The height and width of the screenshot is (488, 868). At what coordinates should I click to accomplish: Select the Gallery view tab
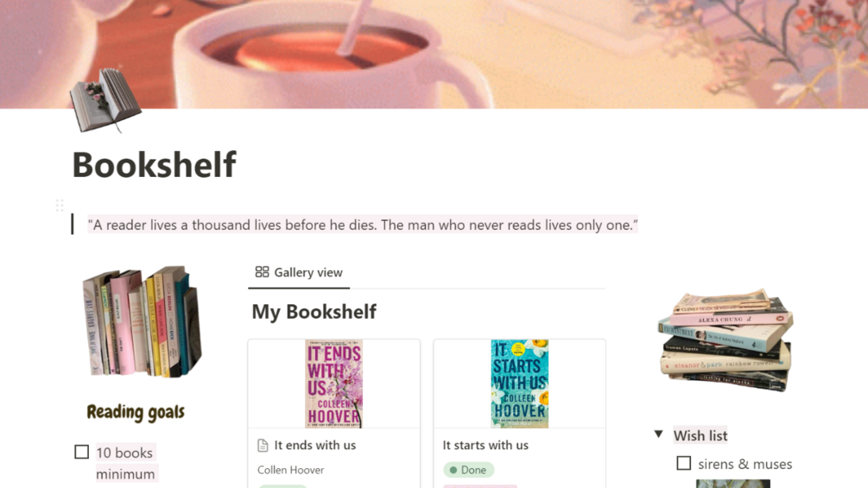[299, 272]
